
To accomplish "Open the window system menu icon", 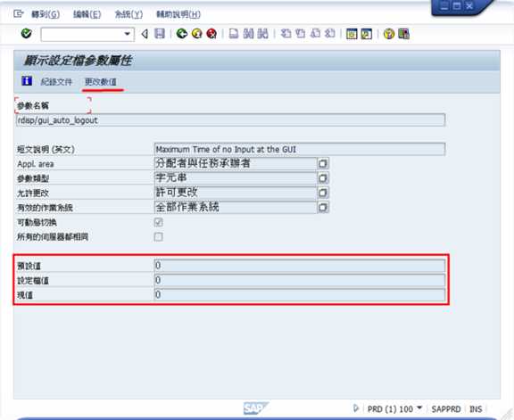I will [19, 13].
